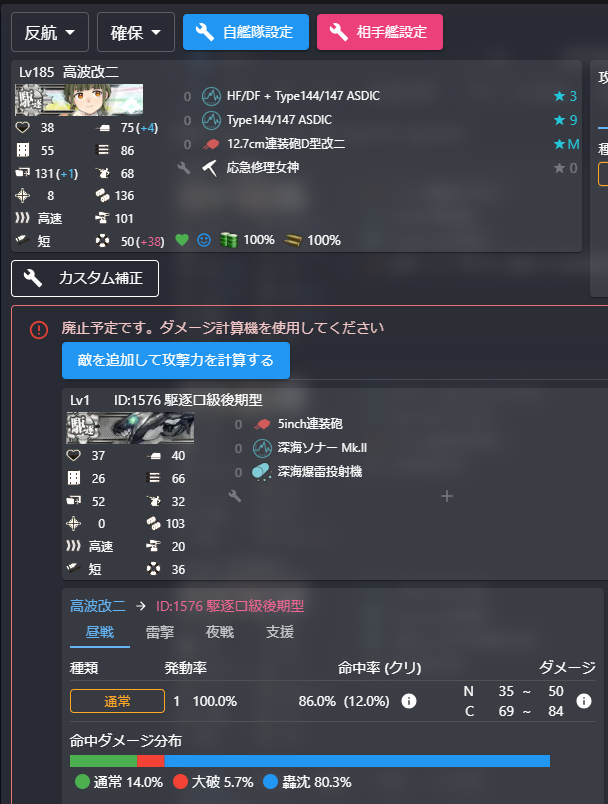Open the 確保 air state dropdown
The image size is (608, 804).
click(x=136, y=33)
